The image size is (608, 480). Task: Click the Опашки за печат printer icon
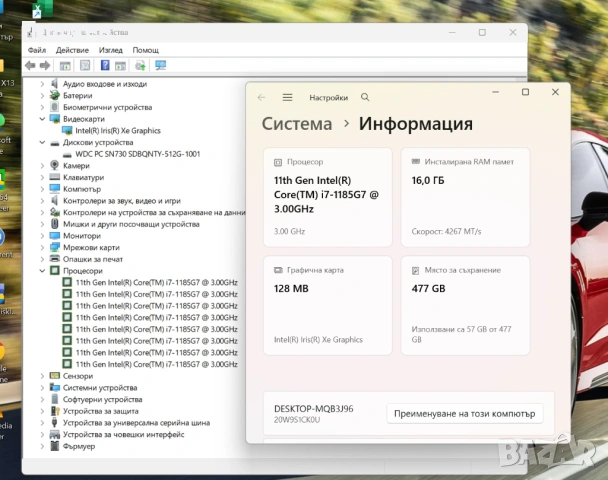[55, 259]
